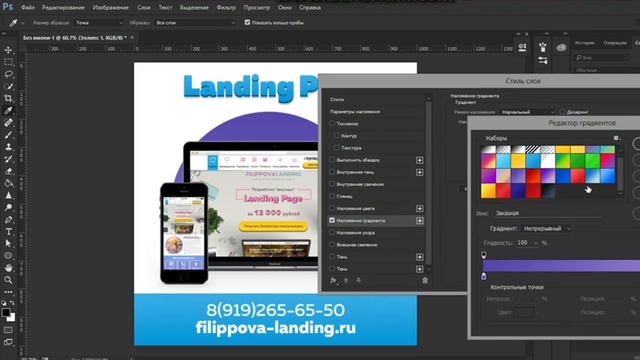Move effect down with the down arrow
Image resolution: width=640 pixels, height=360 pixels.
(x=358, y=280)
